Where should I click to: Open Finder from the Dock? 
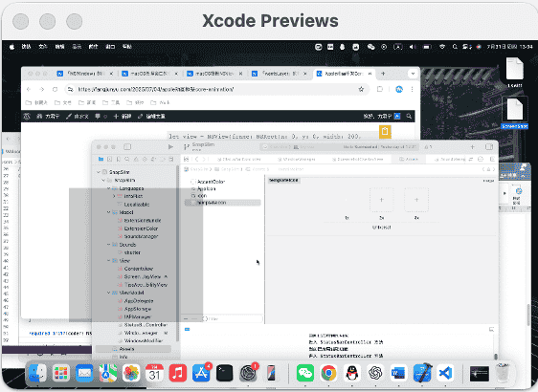[37, 373]
